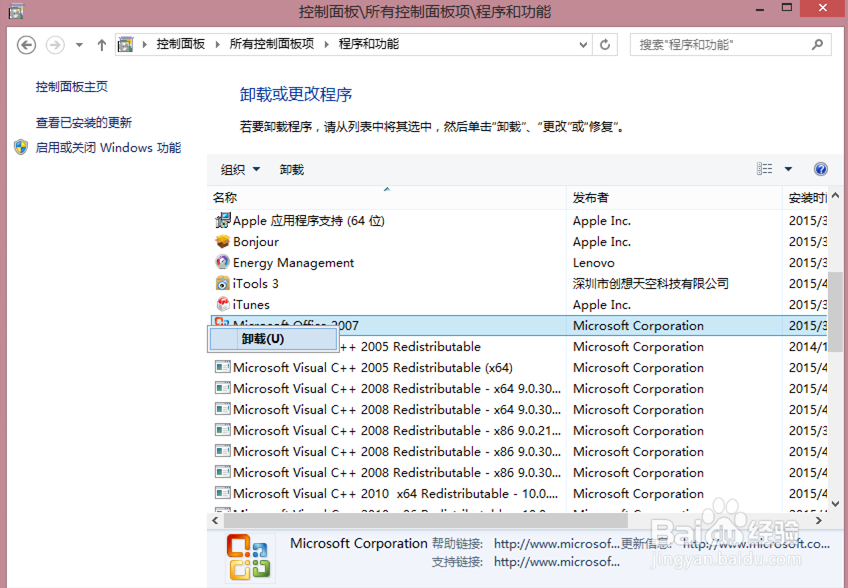Expand the chevron after 控制面板 breadcrumb

point(217,44)
